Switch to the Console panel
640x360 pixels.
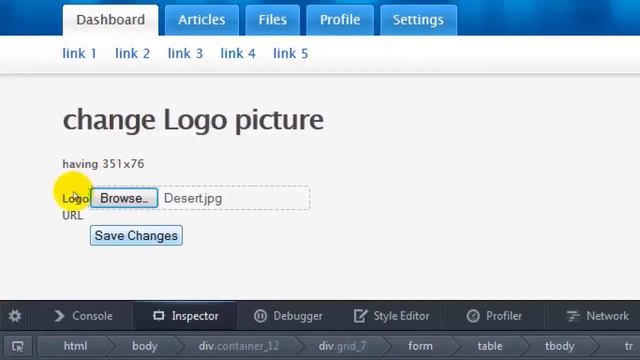point(83,316)
